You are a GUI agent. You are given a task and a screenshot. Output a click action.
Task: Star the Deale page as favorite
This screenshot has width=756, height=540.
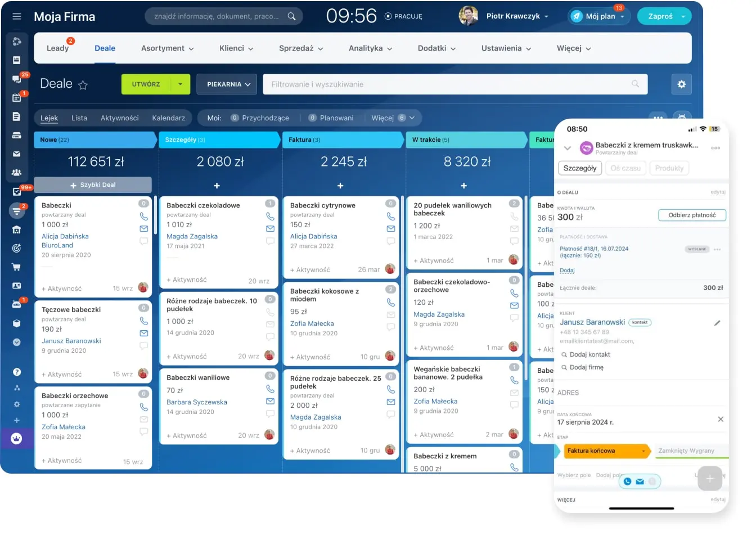(83, 85)
